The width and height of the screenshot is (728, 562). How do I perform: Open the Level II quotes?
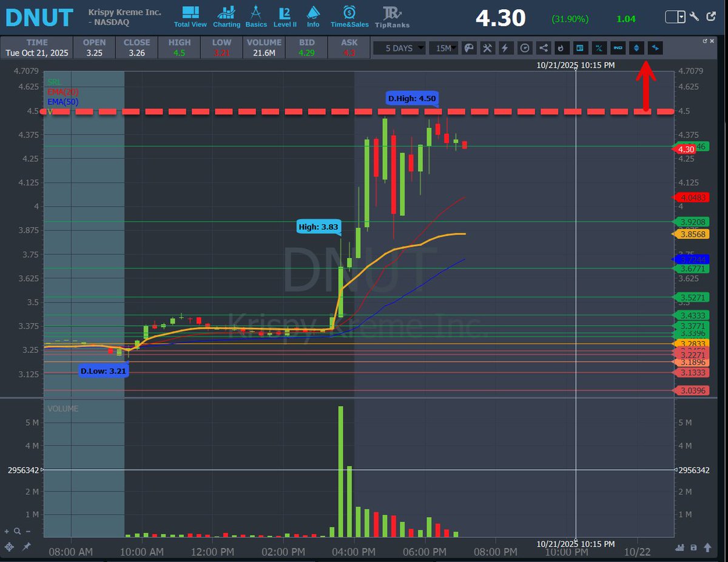coord(285,16)
